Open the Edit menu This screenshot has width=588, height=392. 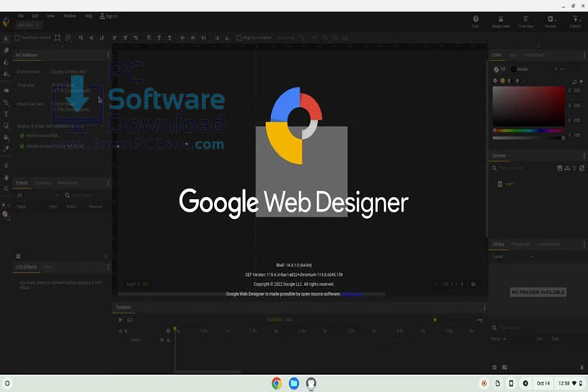click(x=35, y=16)
